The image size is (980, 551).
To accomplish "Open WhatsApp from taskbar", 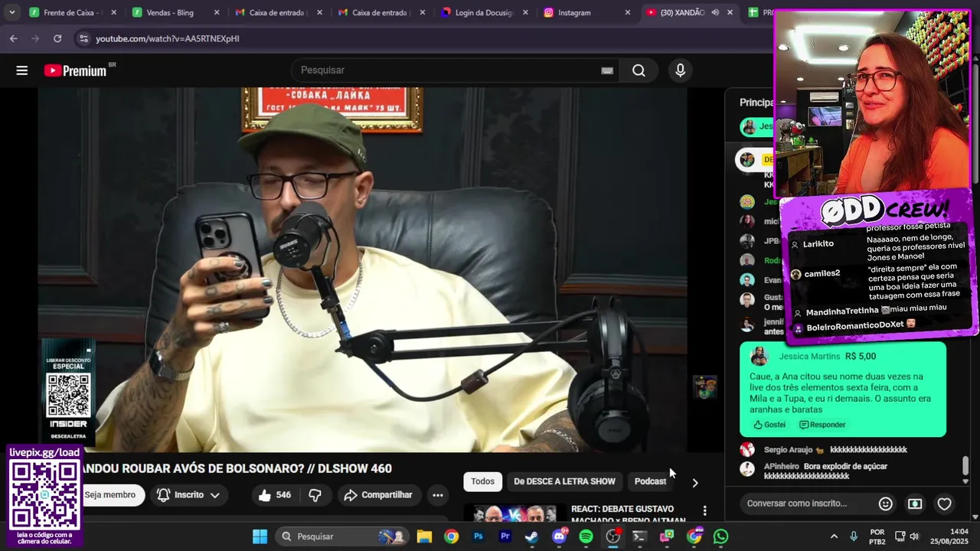I will click(720, 536).
